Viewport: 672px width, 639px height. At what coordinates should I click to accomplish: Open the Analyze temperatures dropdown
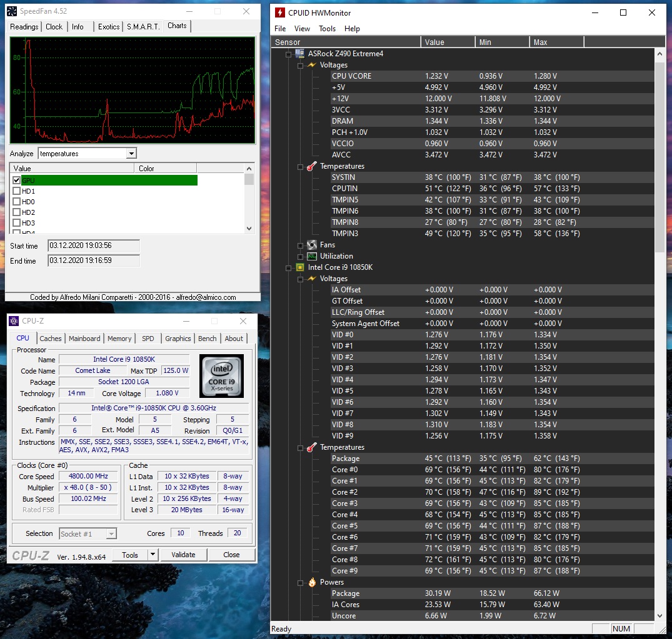click(x=131, y=153)
